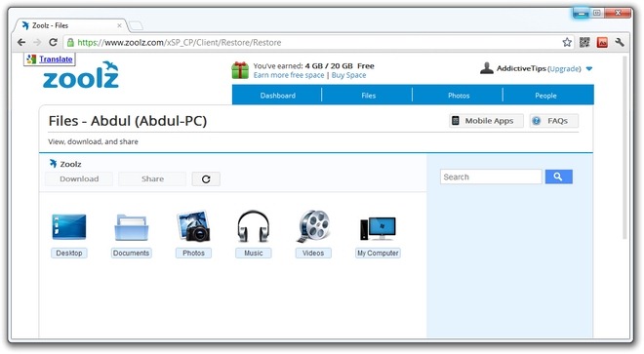Click the Earn more free space link

(x=289, y=75)
